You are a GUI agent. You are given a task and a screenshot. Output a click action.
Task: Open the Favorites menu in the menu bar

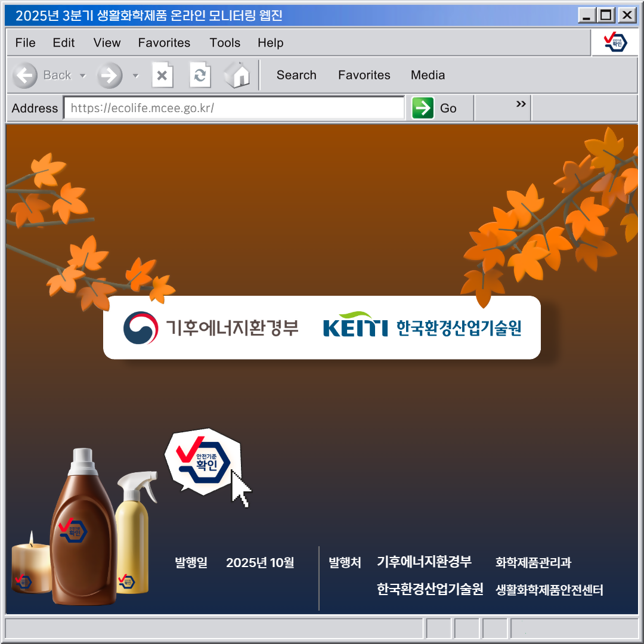point(164,43)
